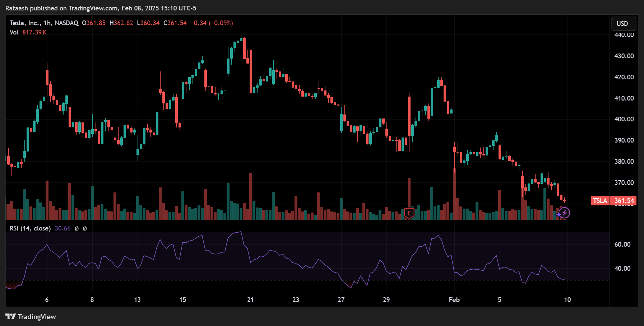Click the date label 29 on time axis
This screenshot has width=644, height=326.
[x=386, y=300]
